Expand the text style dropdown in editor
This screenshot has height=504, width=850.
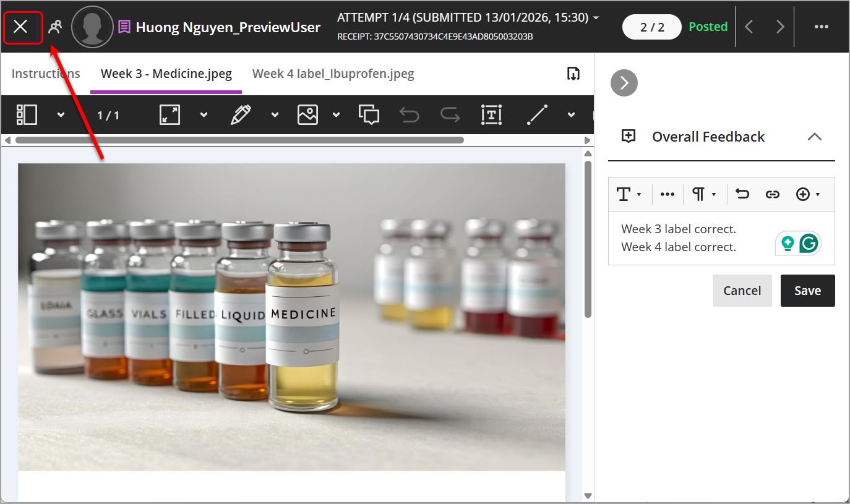[x=629, y=194]
